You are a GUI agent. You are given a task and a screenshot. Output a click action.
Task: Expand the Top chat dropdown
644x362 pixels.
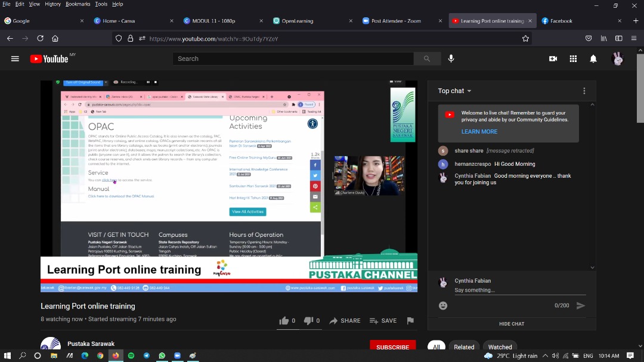pyautogui.click(x=454, y=91)
